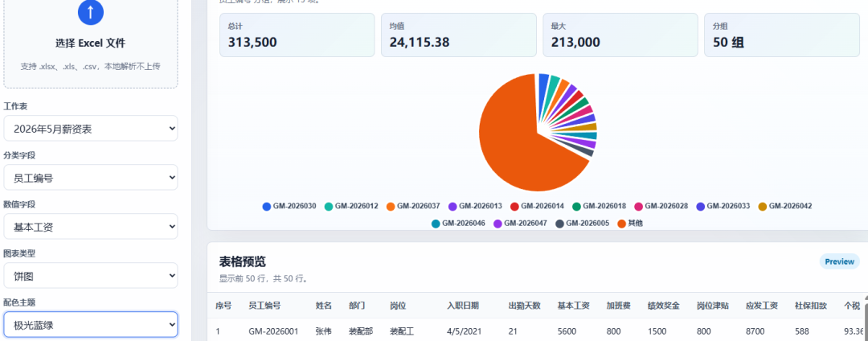Toggle legend entry GM-2026030
The image size is (868, 341).
(x=289, y=206)
